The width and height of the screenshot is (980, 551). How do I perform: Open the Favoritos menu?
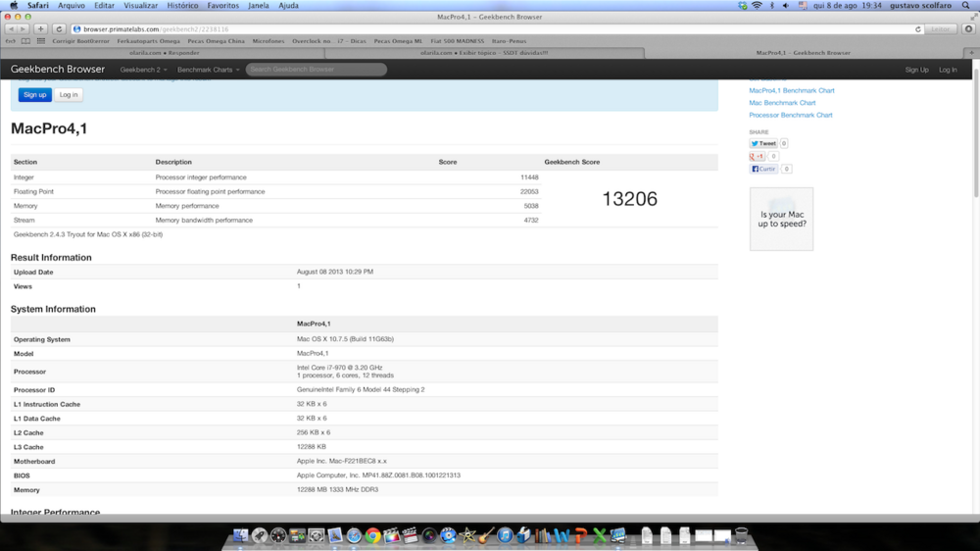point(222,5)
